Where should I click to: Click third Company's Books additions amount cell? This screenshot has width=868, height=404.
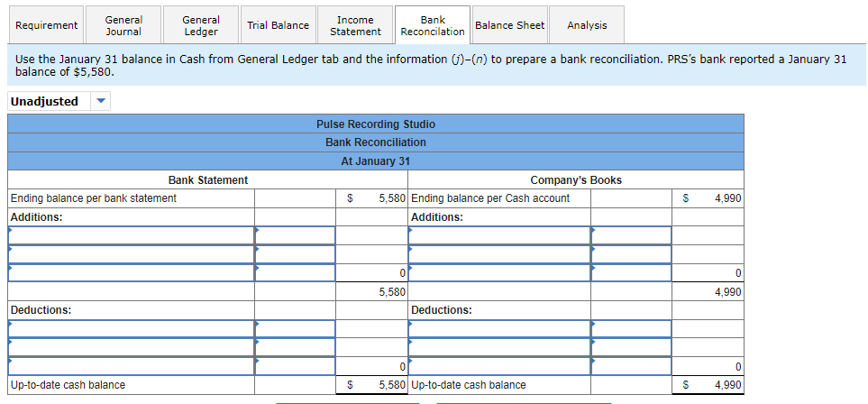tap(631, 272)
